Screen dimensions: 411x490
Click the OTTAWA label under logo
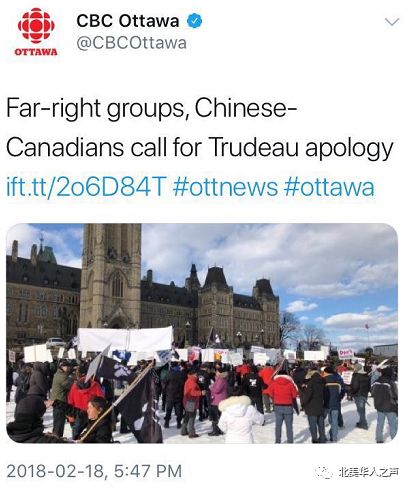click(36, 52)
